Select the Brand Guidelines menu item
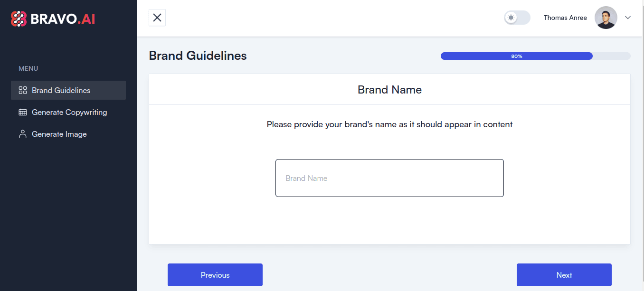 tap(61, 90)
